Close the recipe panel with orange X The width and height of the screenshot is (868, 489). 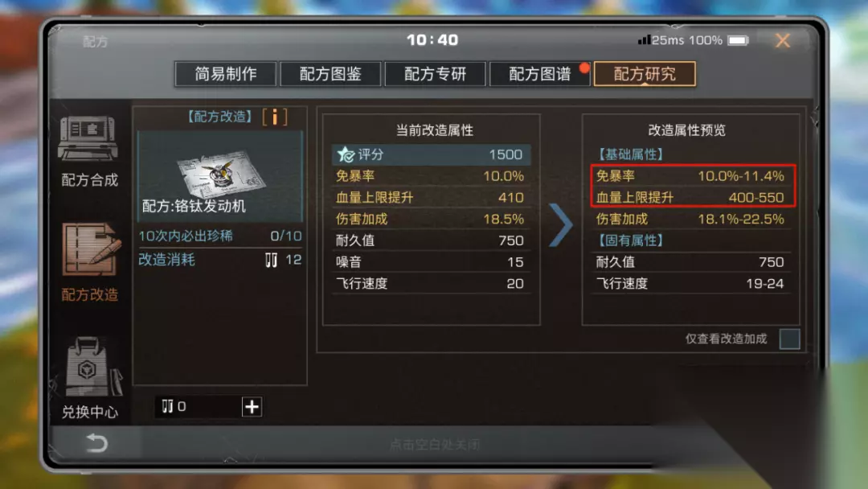click(783, 40)
